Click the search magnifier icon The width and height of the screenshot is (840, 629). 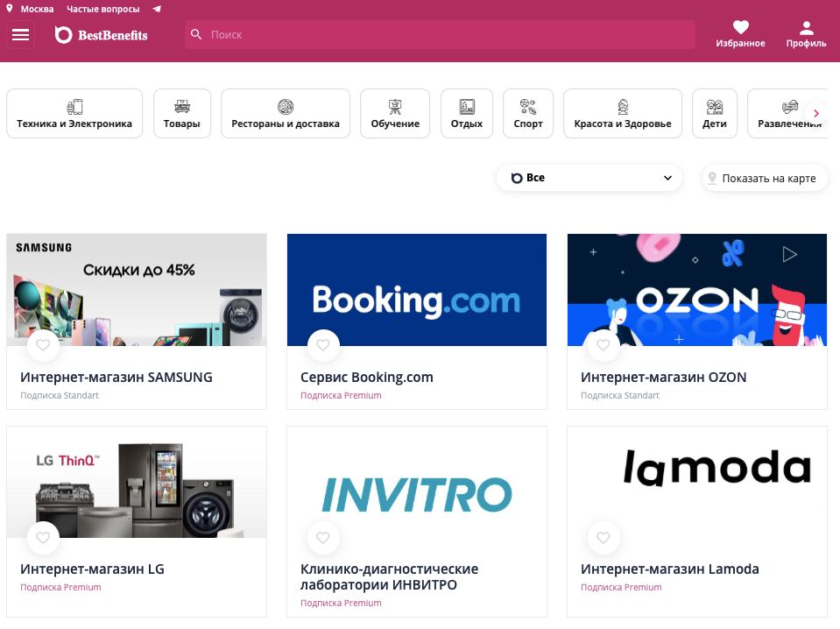coord(196,34)
